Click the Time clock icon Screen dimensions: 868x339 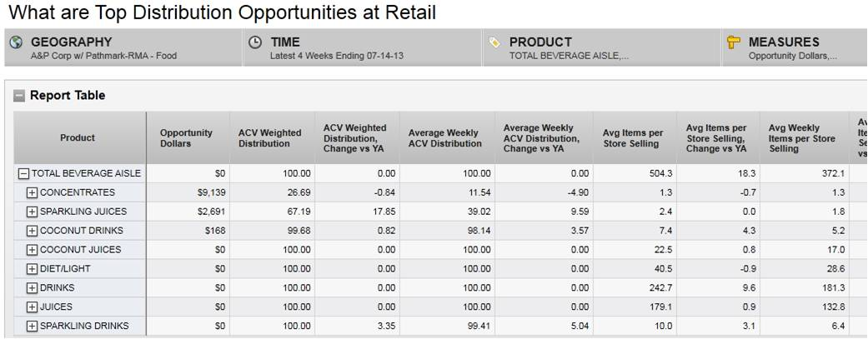[254, 42]
